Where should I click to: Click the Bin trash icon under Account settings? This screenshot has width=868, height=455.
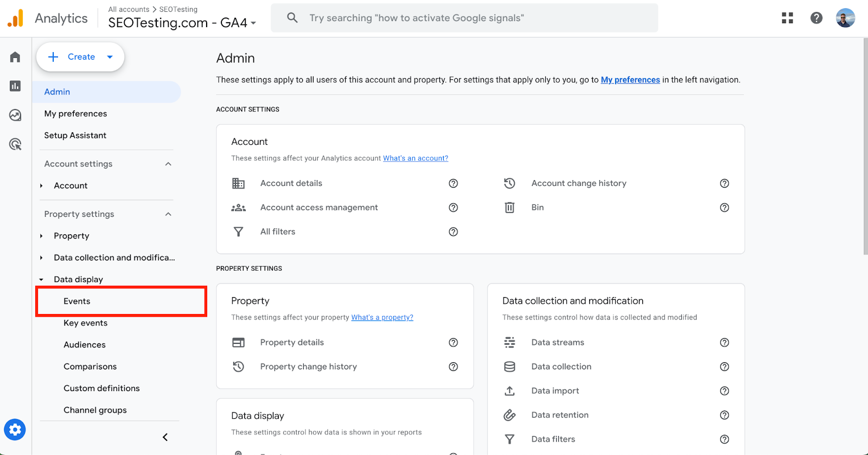[x=509, y=207]
